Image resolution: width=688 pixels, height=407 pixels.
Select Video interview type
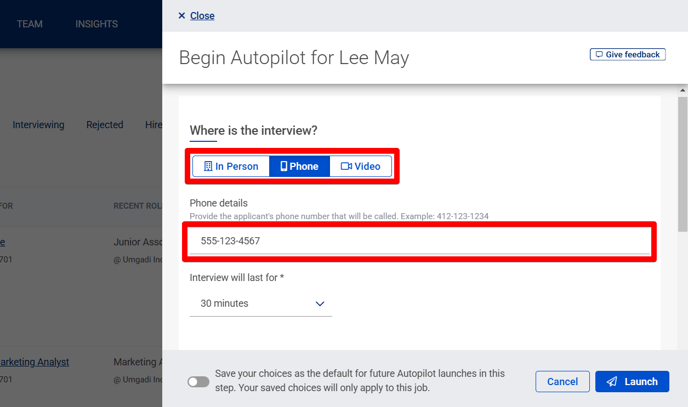[360, 166]
